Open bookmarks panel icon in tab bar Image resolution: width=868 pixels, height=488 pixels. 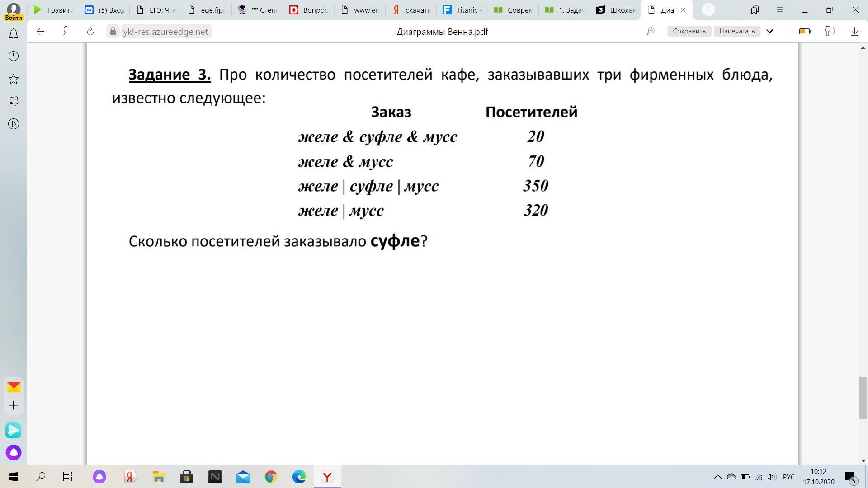[755, 10]
